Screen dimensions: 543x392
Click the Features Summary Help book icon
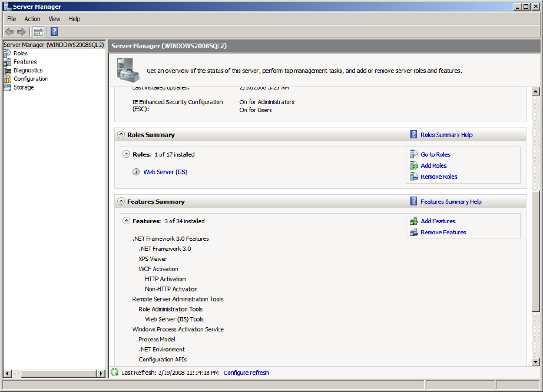(x=413, y=201)
